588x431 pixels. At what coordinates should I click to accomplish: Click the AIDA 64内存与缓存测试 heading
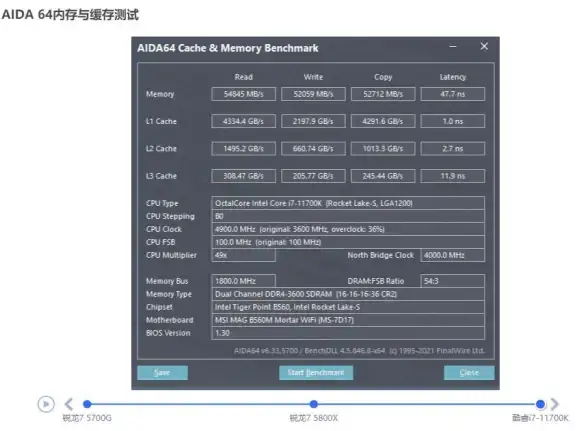coord(70,15)
